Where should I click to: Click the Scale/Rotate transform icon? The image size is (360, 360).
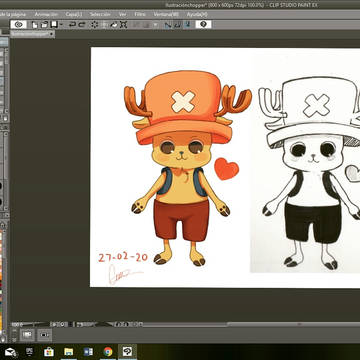pyautogui.click(x=124, y=24)
